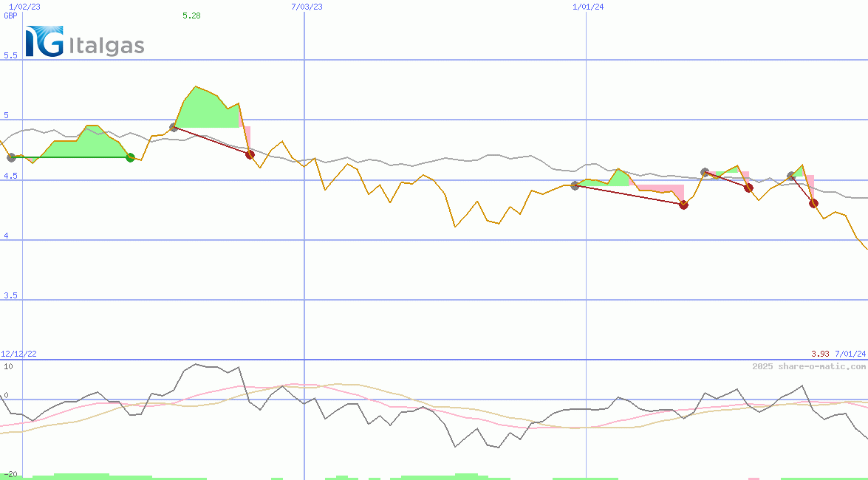Click the red exit dot after the 5.28 peak
Image resolution: width=868 pixels, height=480 pixels.
coord(250,154)
